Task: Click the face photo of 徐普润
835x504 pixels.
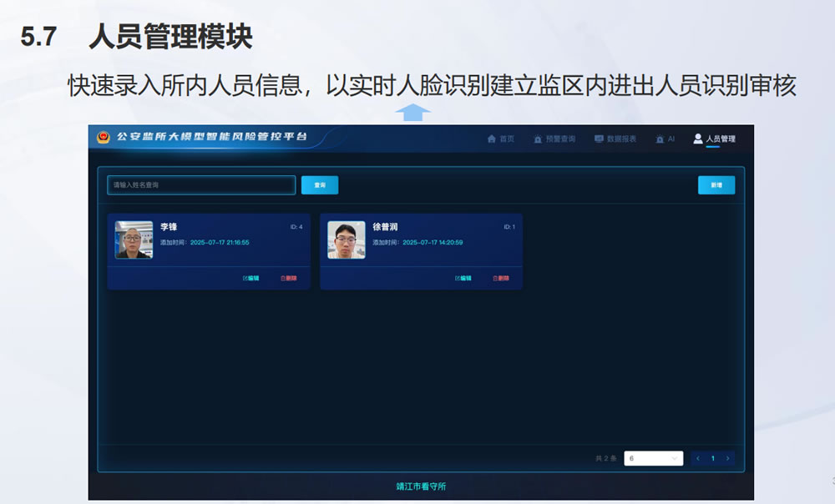Action: [346, 239]
